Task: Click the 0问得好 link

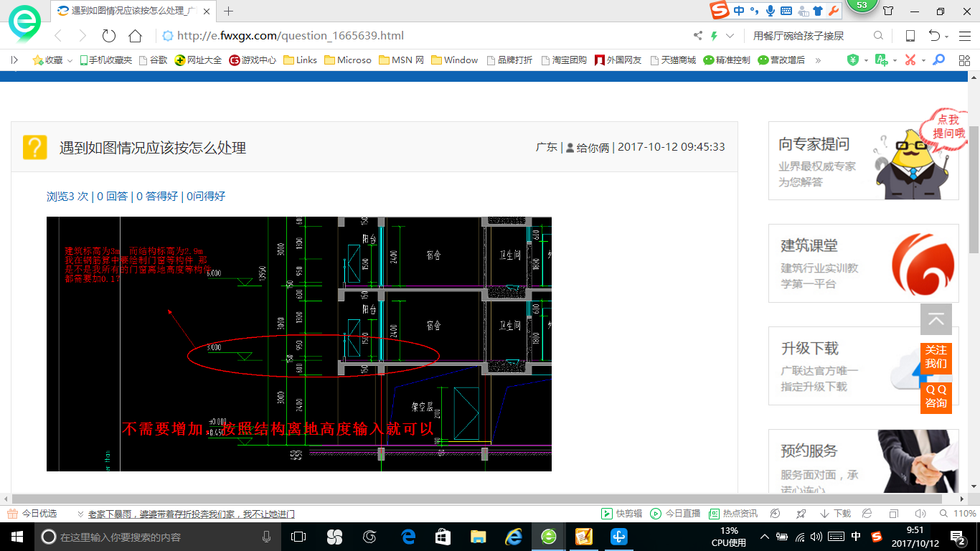Action: tap(206, 196)
